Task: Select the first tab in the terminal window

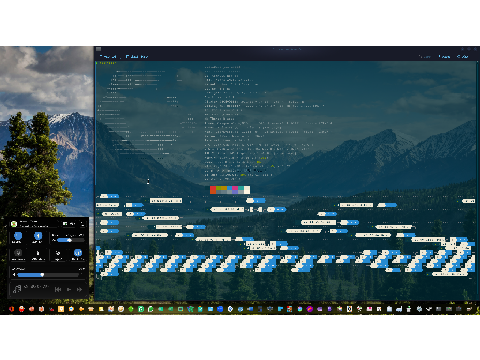Action: pos(108,57)
